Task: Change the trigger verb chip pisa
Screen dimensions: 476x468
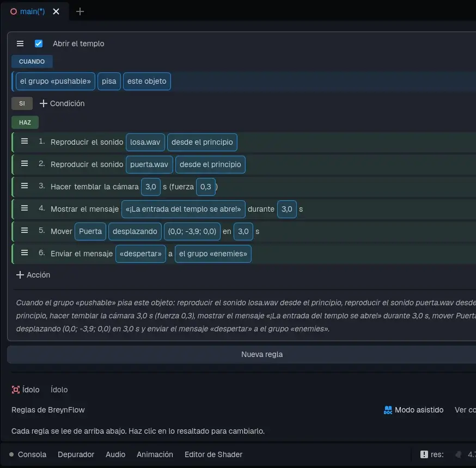Action: pyautogui.click(x=109, y=81)
